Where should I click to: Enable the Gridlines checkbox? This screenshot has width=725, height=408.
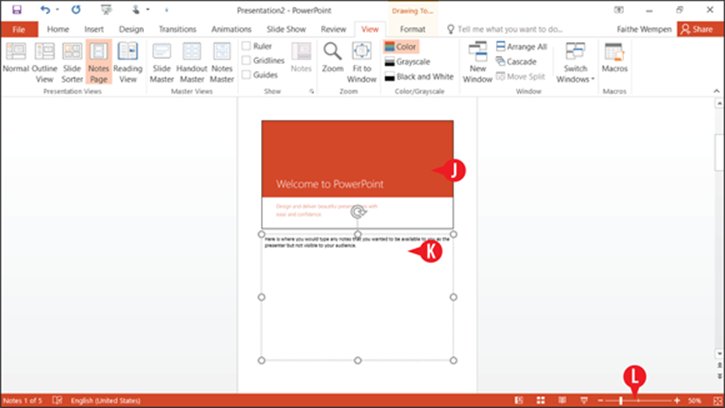point(246,60)
